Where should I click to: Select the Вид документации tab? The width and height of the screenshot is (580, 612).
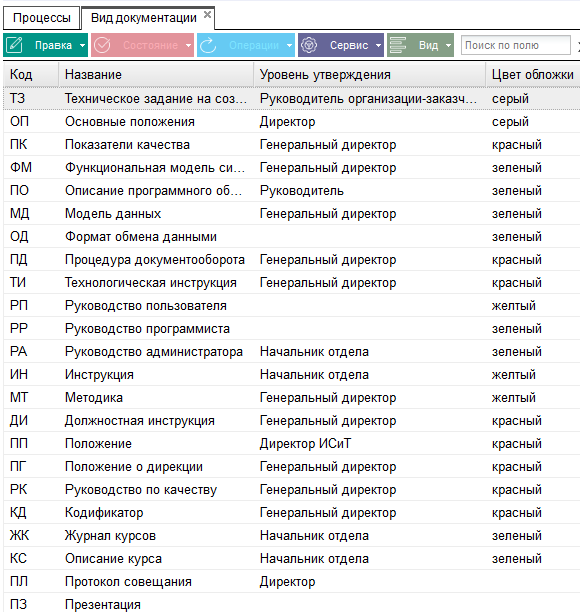pyautogui.click(x=144, y=18)
